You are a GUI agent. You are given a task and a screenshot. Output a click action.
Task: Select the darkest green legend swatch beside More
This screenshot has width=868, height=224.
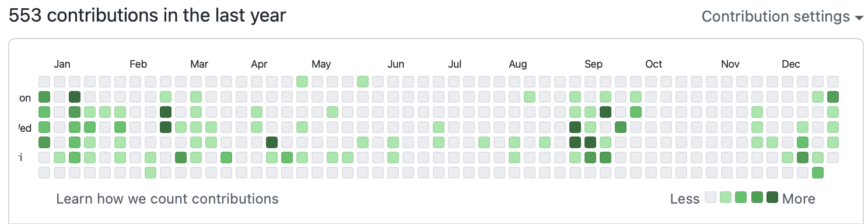[x=772, y=197]
